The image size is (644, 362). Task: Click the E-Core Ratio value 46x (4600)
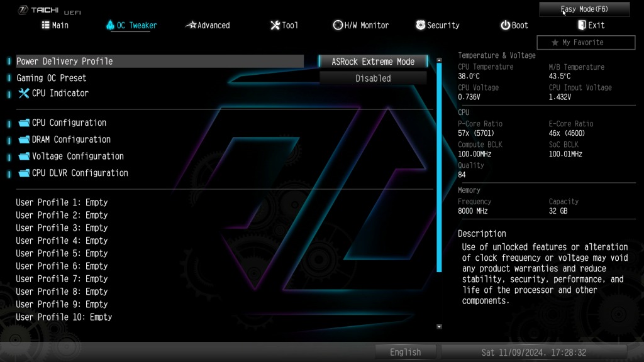coord(567,133)
